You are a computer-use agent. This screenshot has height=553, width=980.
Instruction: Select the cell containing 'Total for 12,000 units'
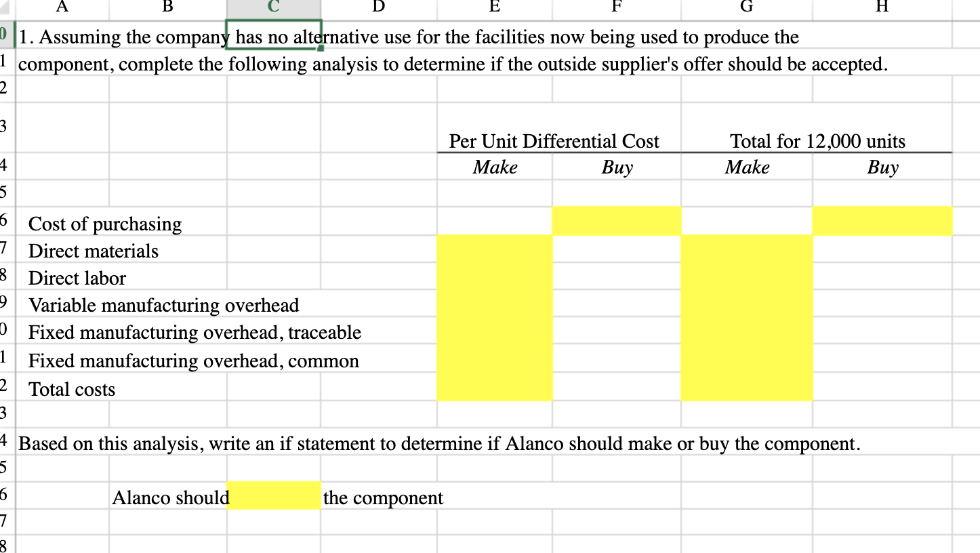(817, 141)
